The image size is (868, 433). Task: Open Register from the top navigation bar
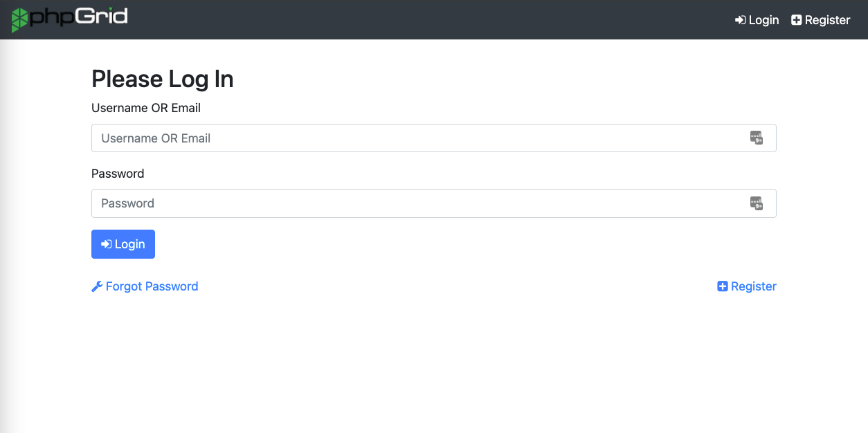tap(821, 20)
